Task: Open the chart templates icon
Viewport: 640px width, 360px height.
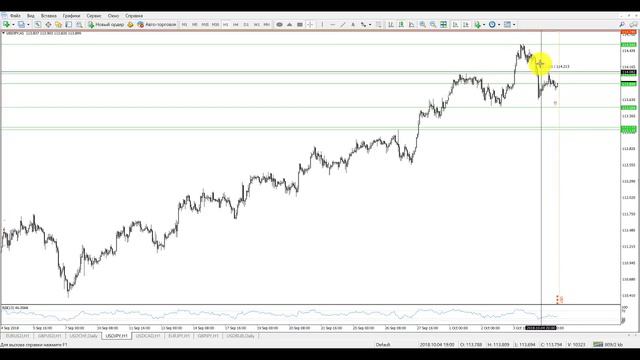Action: pyautogui.click(x=507, y=24)
